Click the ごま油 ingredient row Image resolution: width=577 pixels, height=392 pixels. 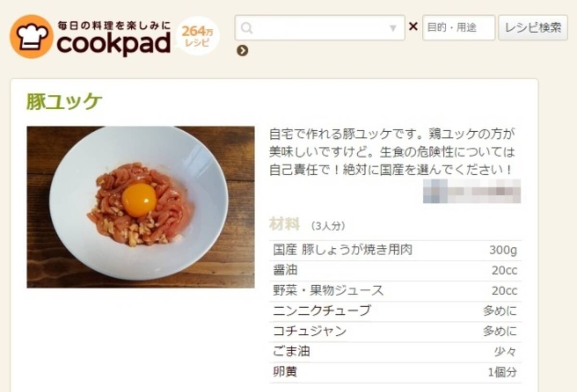pos(395,352)
